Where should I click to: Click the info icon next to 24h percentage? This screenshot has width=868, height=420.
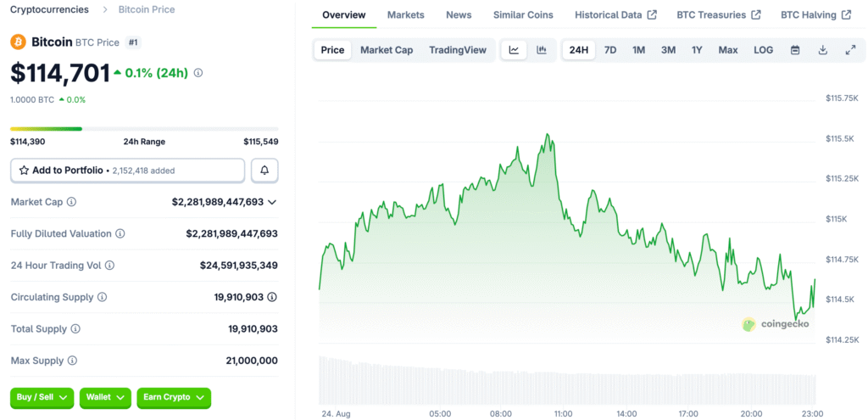coord(198,73)
